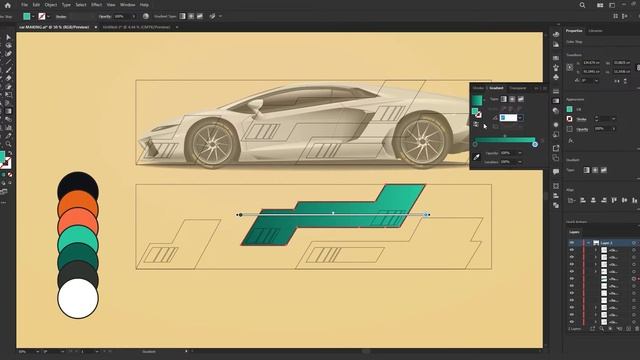Pick the Selection tool arrow

(9, 37)
